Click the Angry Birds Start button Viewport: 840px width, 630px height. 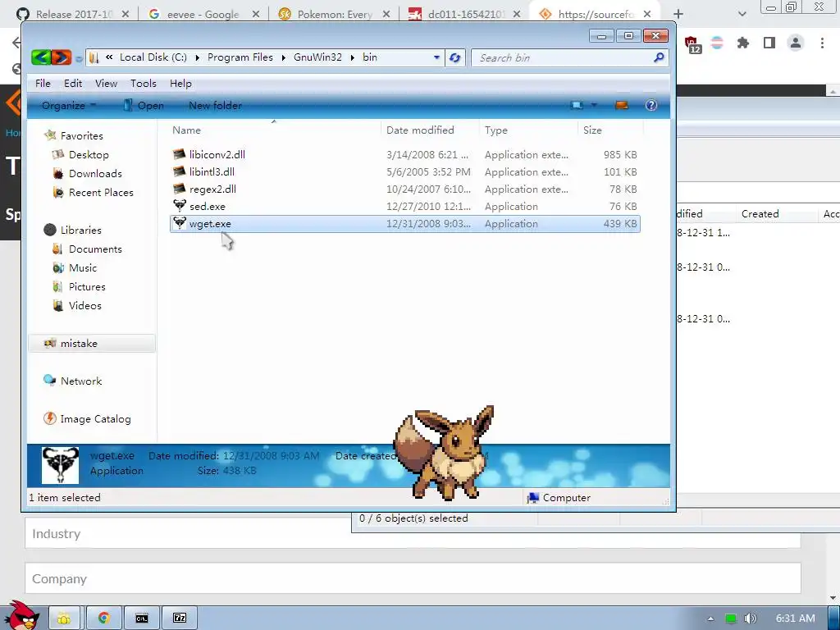coord(21,615)
